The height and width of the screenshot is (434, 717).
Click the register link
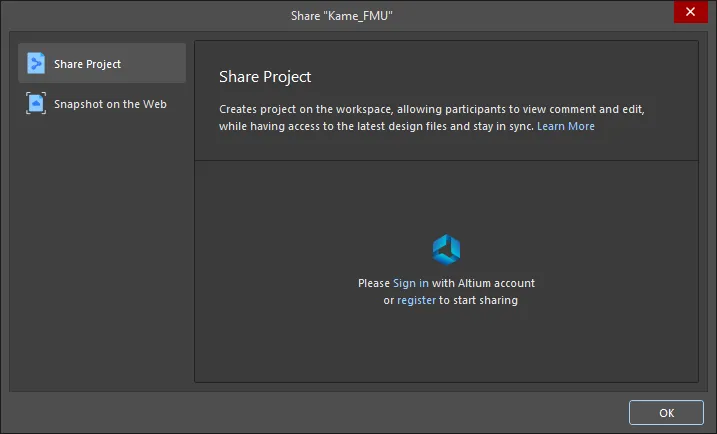coord(416,300)
